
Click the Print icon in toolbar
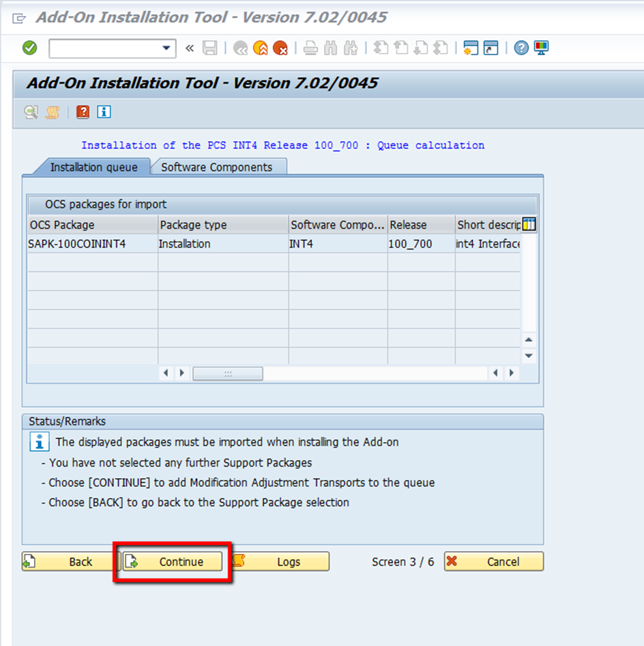pyautogui.click(x=311, y=48)
